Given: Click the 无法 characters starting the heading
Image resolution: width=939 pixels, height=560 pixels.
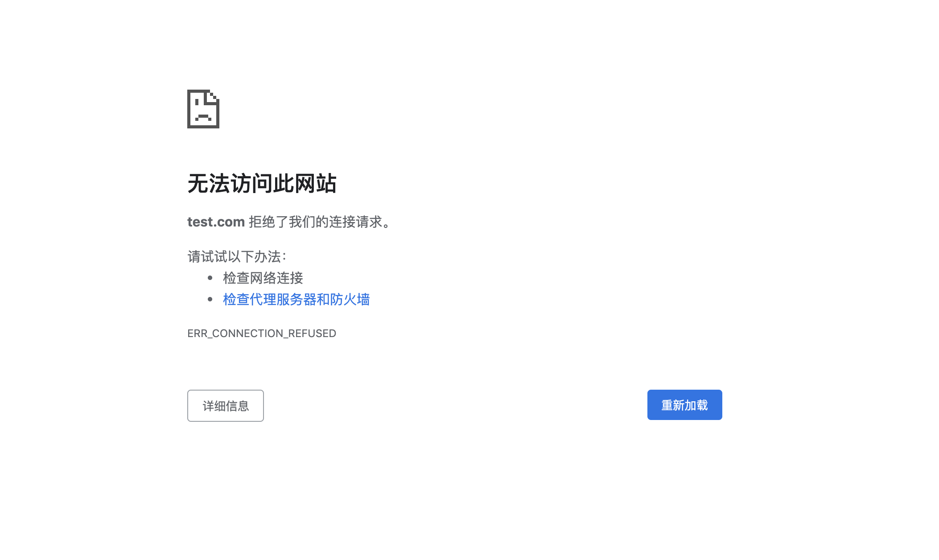Looking at the screenshot, I should click(208, 183).
